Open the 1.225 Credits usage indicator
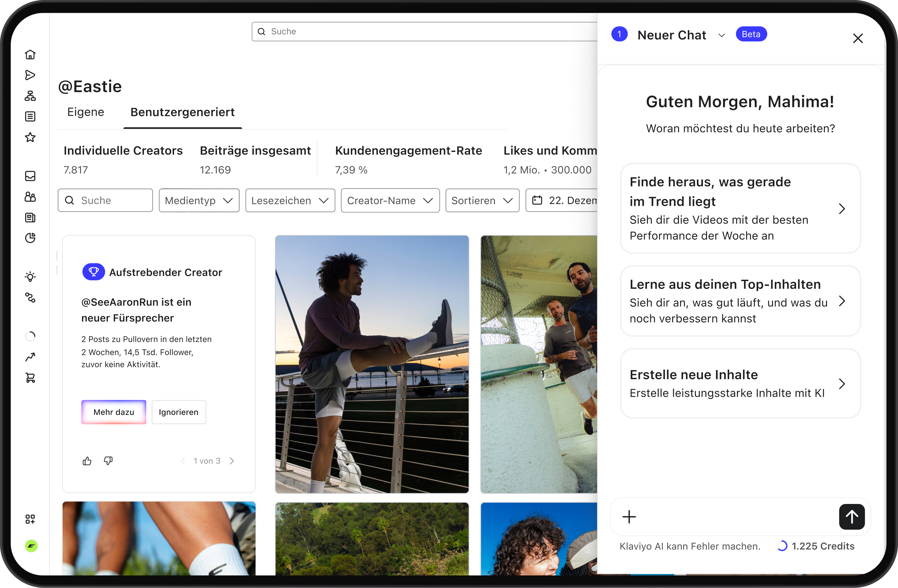 (x=816, y=546)
